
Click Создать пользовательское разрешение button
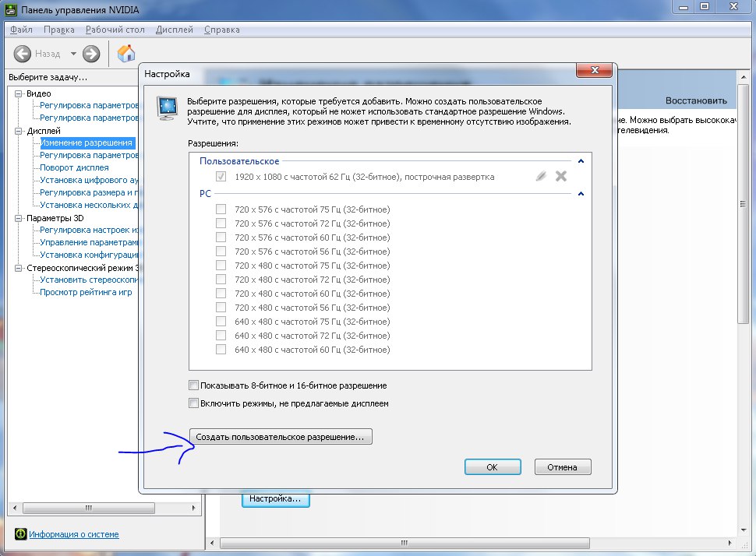click(281, 437)
